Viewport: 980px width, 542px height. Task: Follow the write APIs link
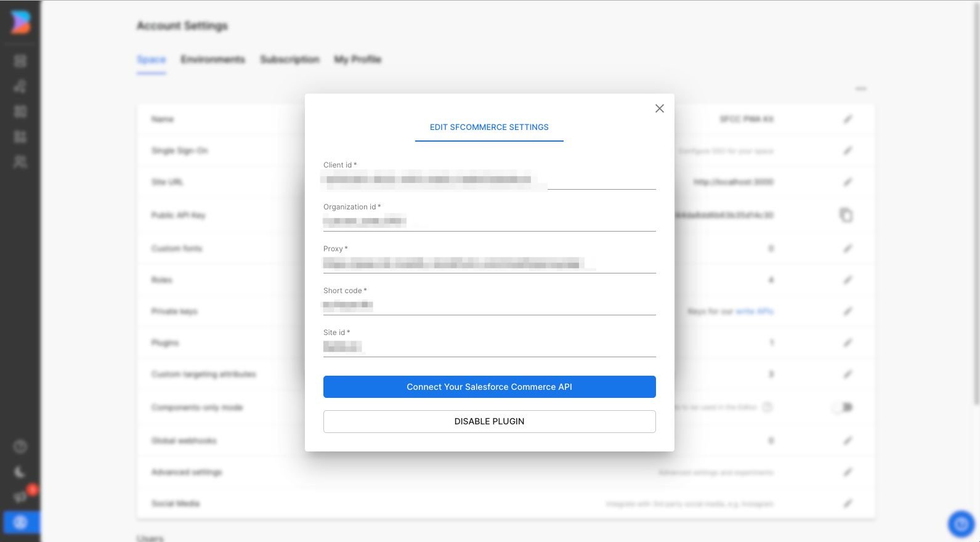(x=755, y=312)
